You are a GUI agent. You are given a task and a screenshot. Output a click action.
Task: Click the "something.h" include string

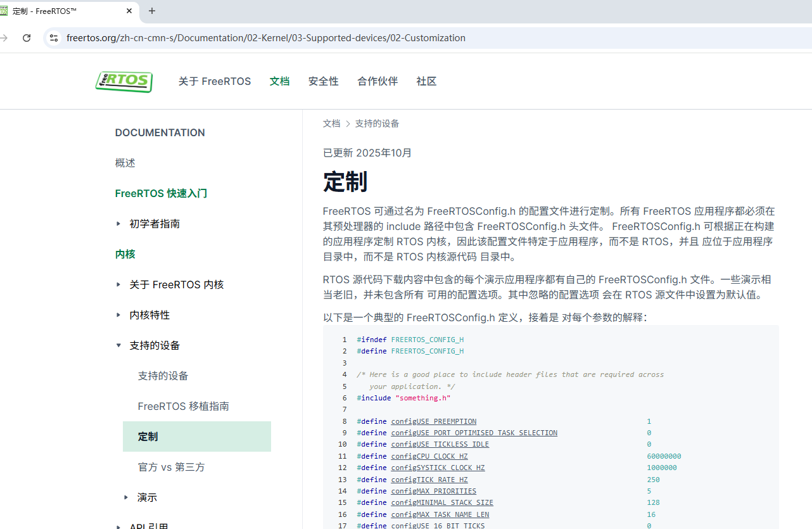click(x=423, y=398)
